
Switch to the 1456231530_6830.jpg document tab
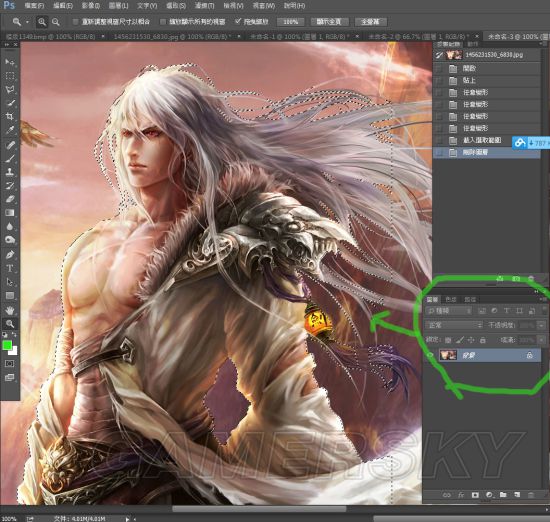click(172, 36)
